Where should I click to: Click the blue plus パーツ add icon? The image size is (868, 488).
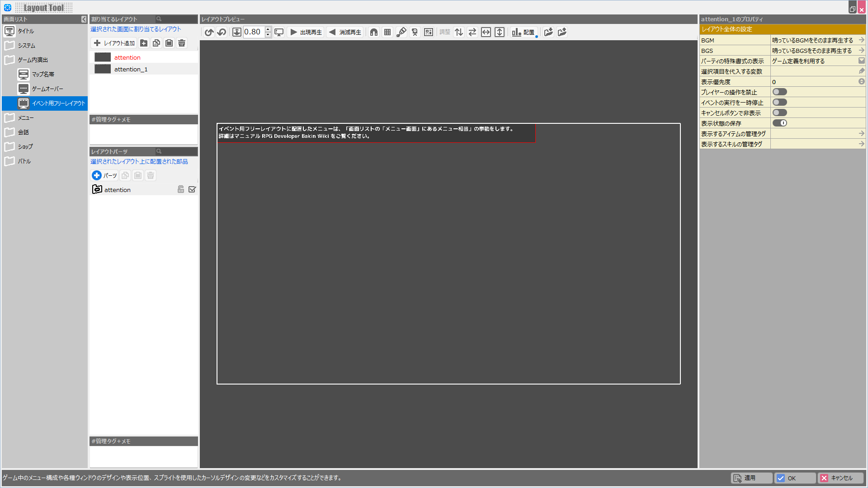96,175
